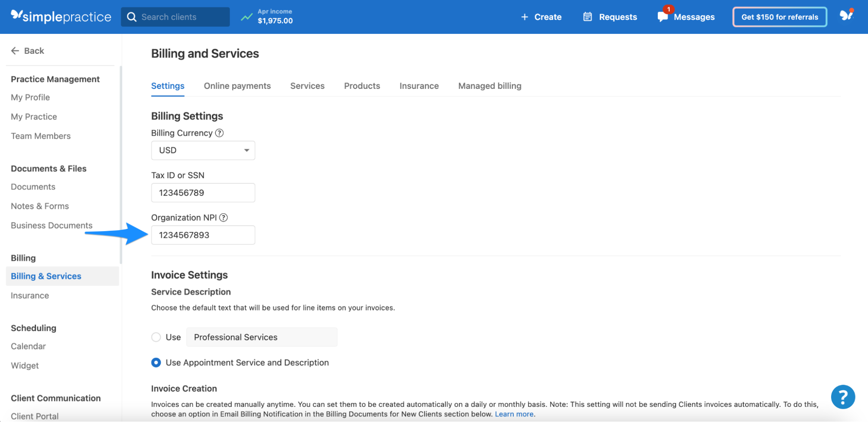Click the SimplePractice logo
This screenshot has width=868, height=422.
[61, 16]
